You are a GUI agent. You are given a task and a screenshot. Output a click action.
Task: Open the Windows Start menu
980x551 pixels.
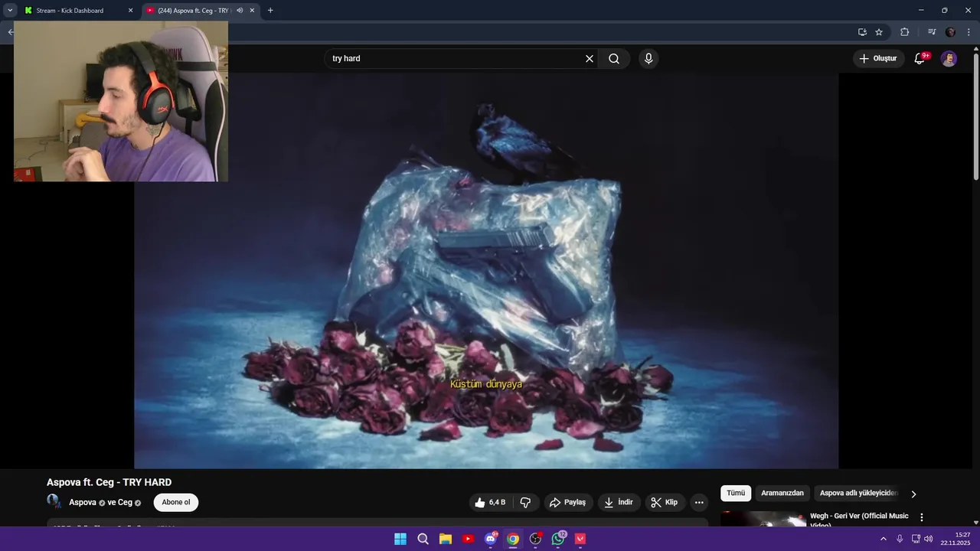click(400, 539)
